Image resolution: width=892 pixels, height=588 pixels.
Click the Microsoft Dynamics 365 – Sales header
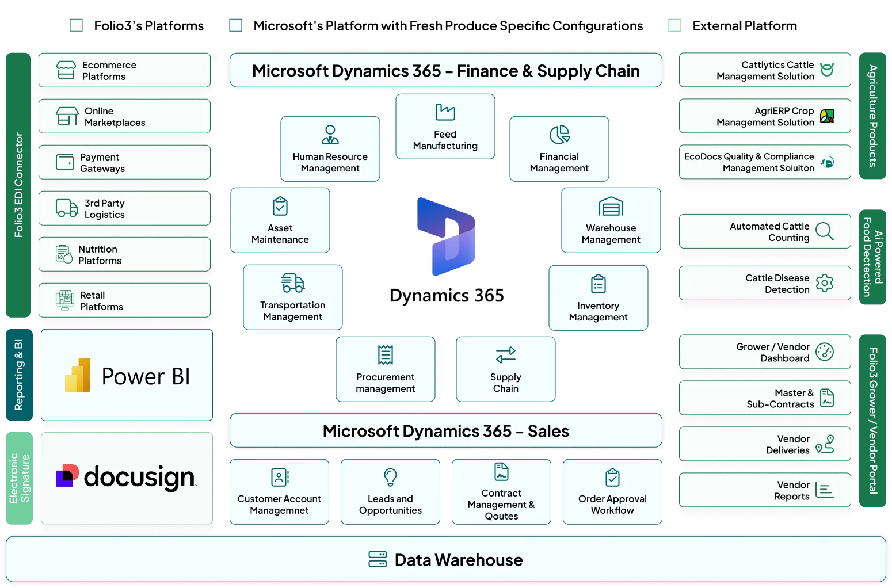click(445, 431)
